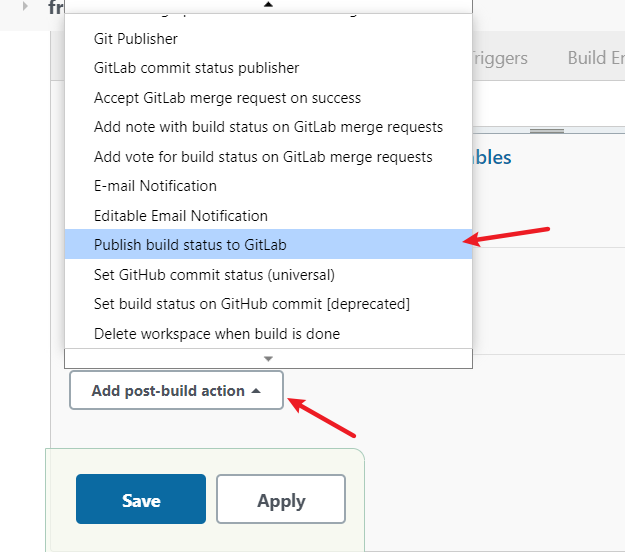Choose Set GitHub commit status (universal)
This screenshot has height=552, width=625.
tap(268, 275)
